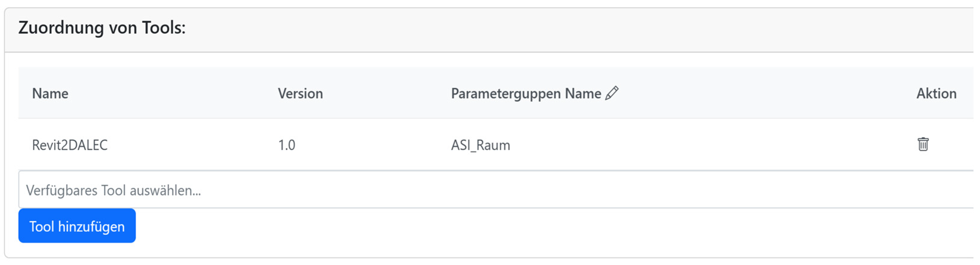Screen dimensions: 980x265
Task: Select the ASI_Raum parameter group cell
Action: pos(481,145)
